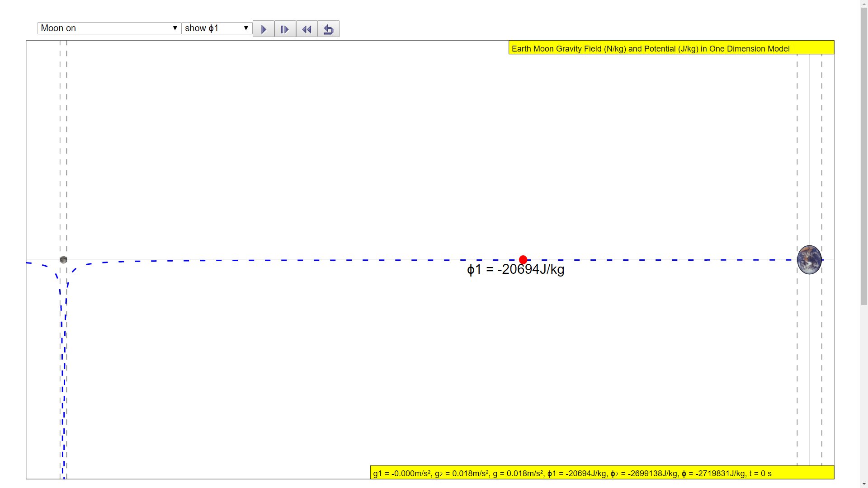This screenshot has width=868, height=488.
Task: Open the 'show ϕ1' dropdown
Action: 217,28
